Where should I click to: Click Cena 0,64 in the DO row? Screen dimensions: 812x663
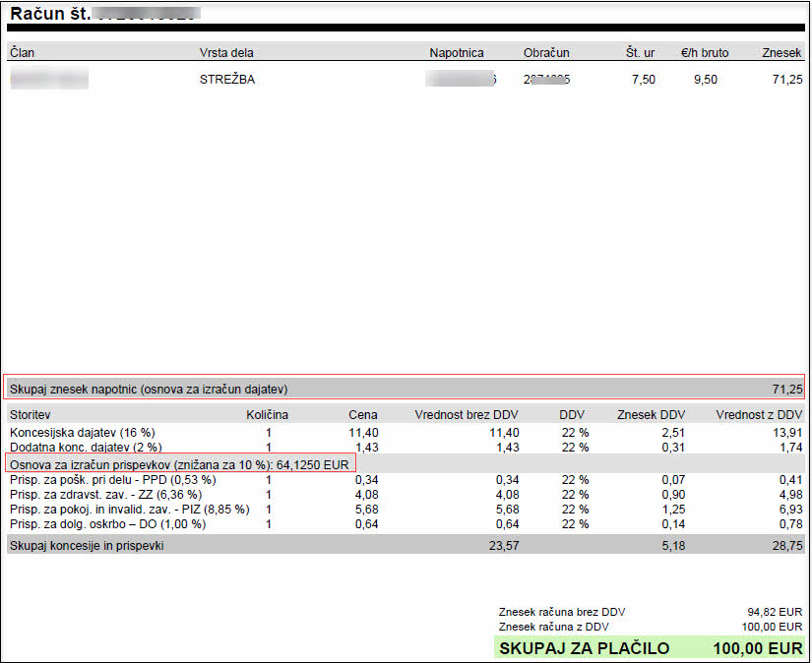point(367,524)
